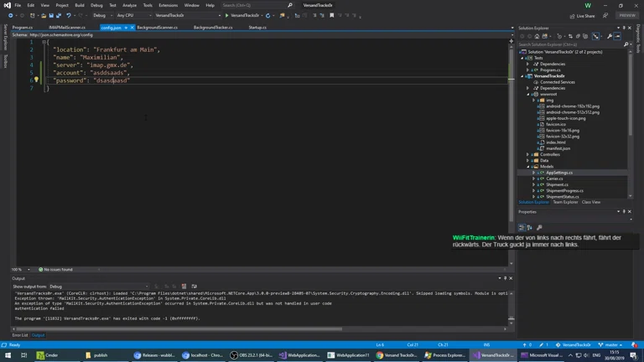Click the Restart refresh icon in toolbar

(x=267, y=16)
